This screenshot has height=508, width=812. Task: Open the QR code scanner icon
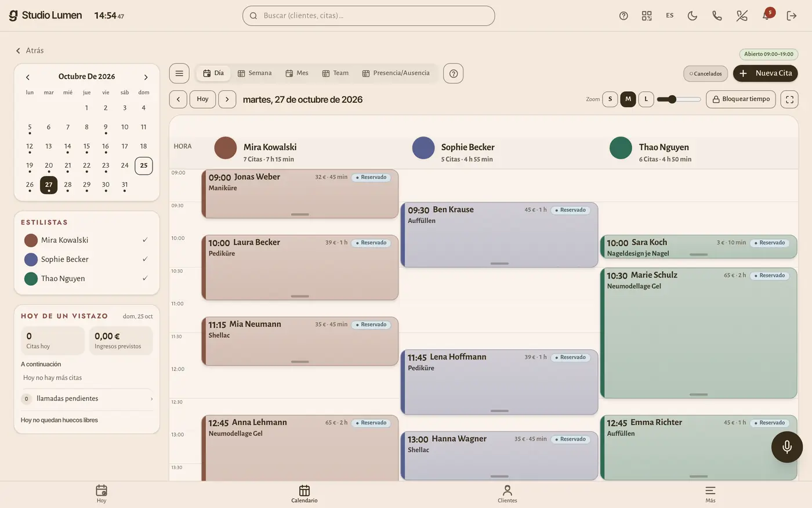point(647,16)
